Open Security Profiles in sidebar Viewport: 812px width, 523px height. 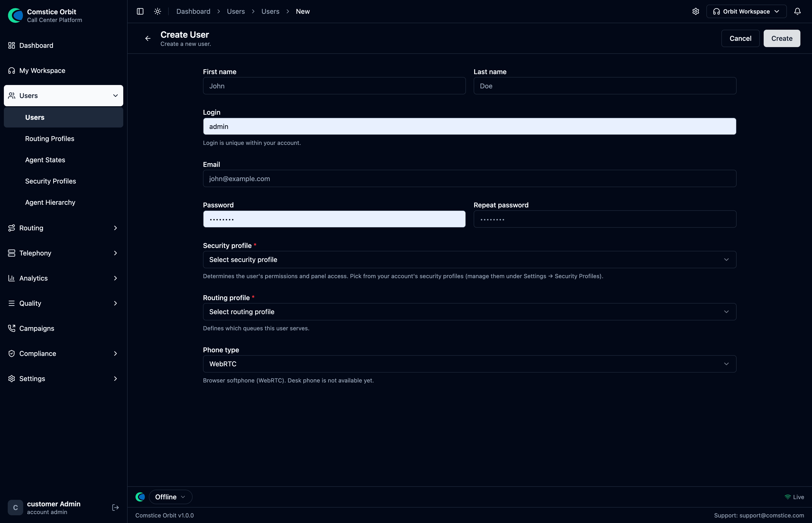64,181
